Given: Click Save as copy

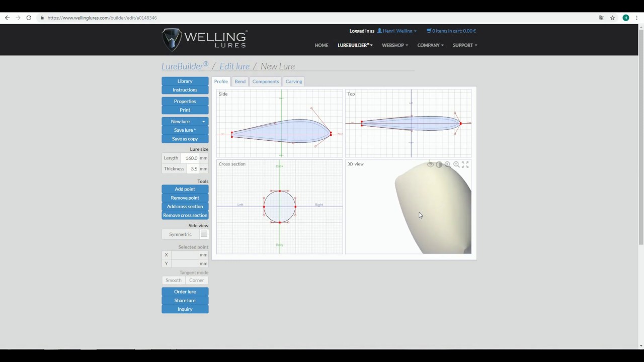Looking at the screenshot, I should coord(185,139).
